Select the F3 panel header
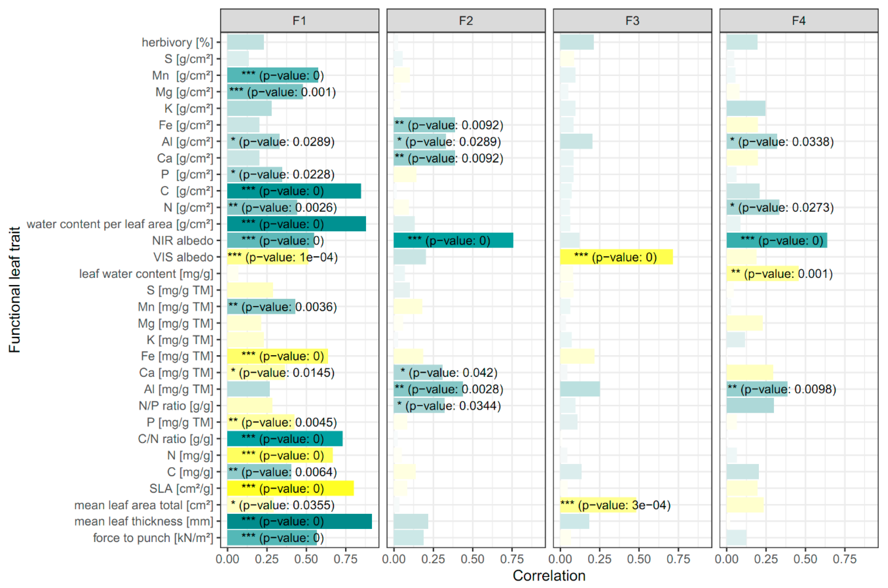Image resolution: width=888 pixels, height=588 pixels. [632, 21]
